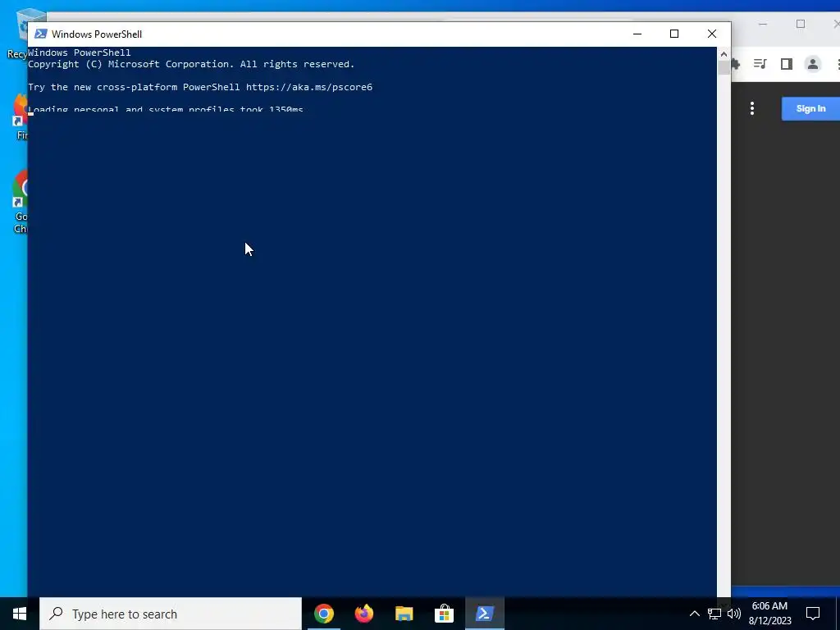Open Google Chrome from the taskbar
The height and width of the screenshot is (630, 840).
pyautogui.click(x=323, y=614)
